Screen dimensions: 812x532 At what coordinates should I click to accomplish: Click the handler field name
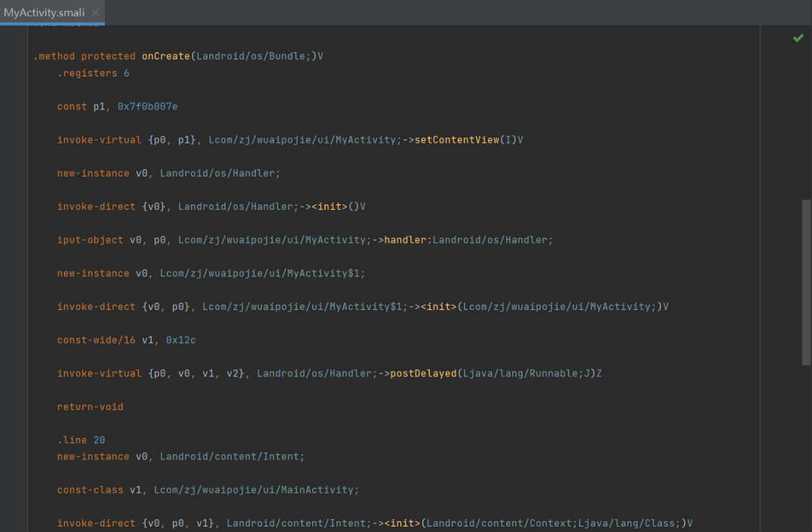(x=405, y=240)
